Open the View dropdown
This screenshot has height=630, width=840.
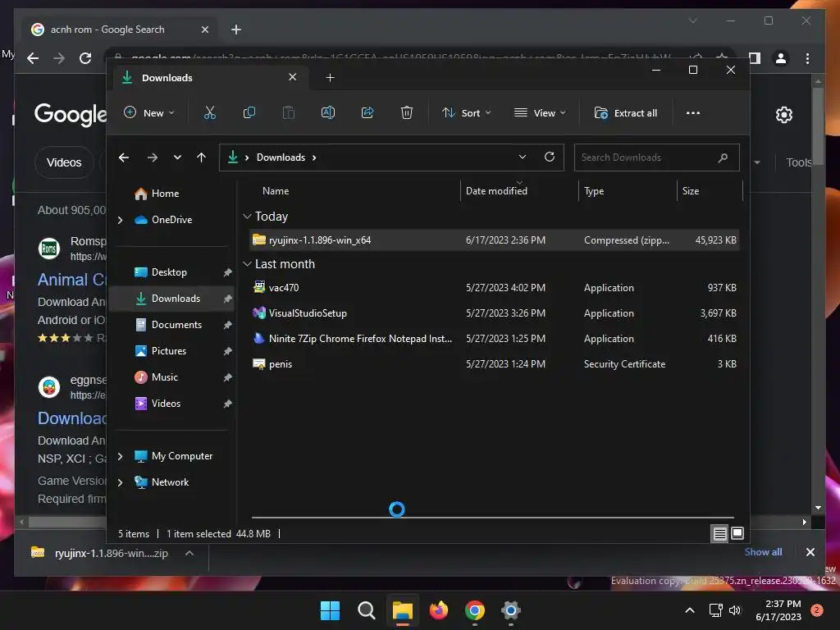[540, 113]
